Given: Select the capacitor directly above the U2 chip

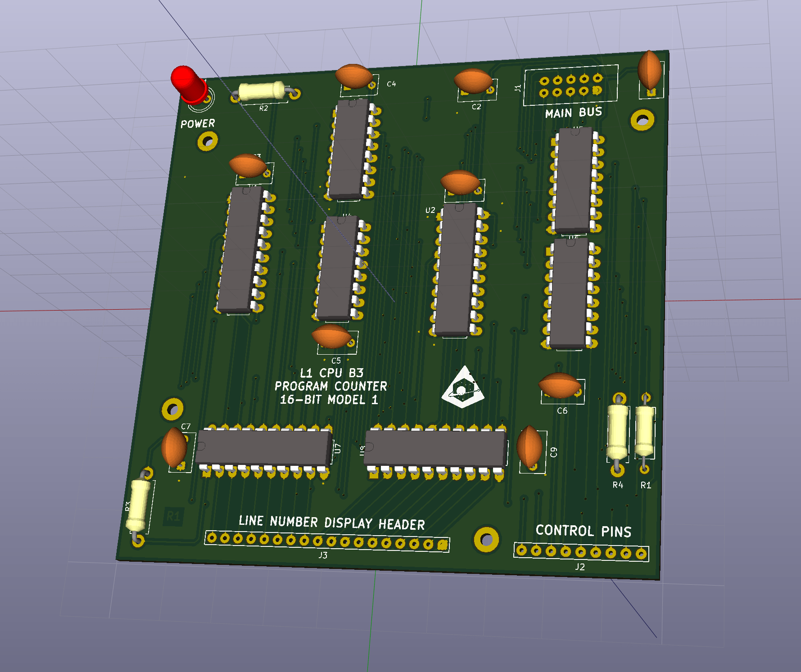Looking at the screenshot, I should coord(460,183).
